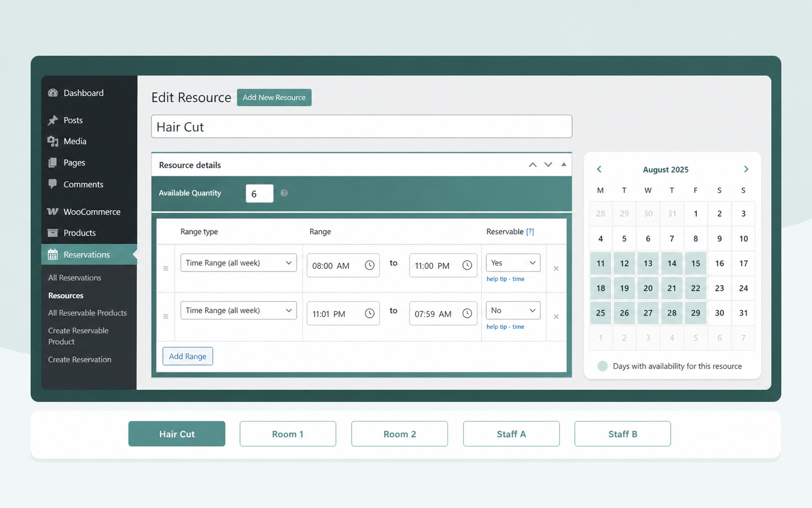Screen dimensions: 812x508
Task: Remove the first range row
Action: pyautogui.click(x=556, y=268)
